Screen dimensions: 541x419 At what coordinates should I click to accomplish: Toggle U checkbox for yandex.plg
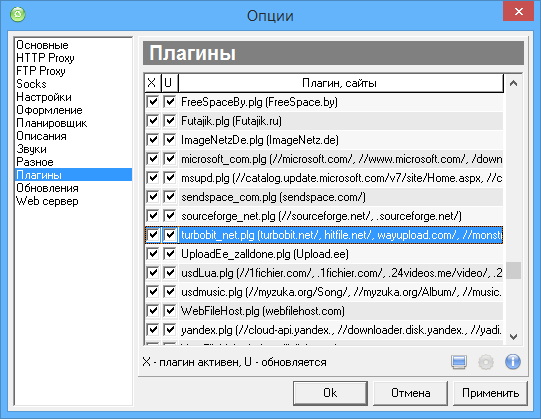point(169,330)
